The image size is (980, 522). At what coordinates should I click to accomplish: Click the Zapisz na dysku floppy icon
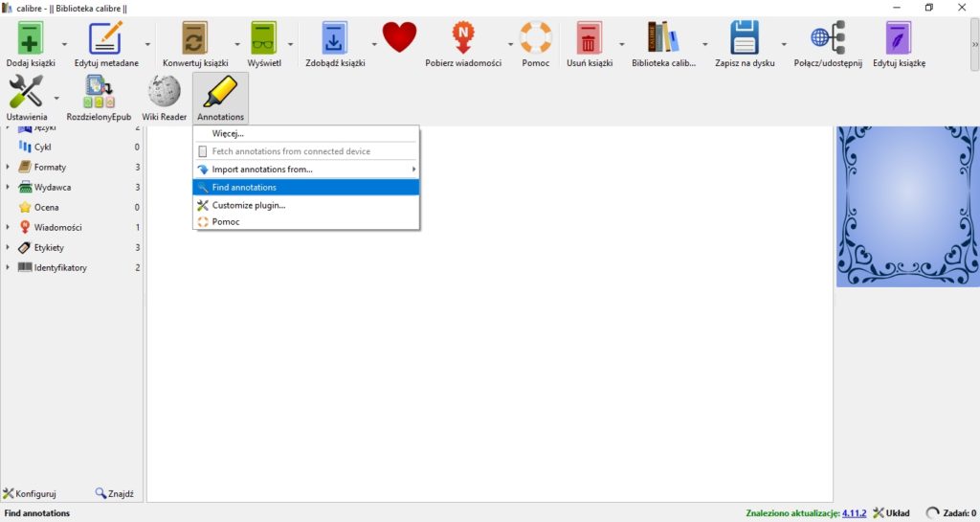point(745,37)
